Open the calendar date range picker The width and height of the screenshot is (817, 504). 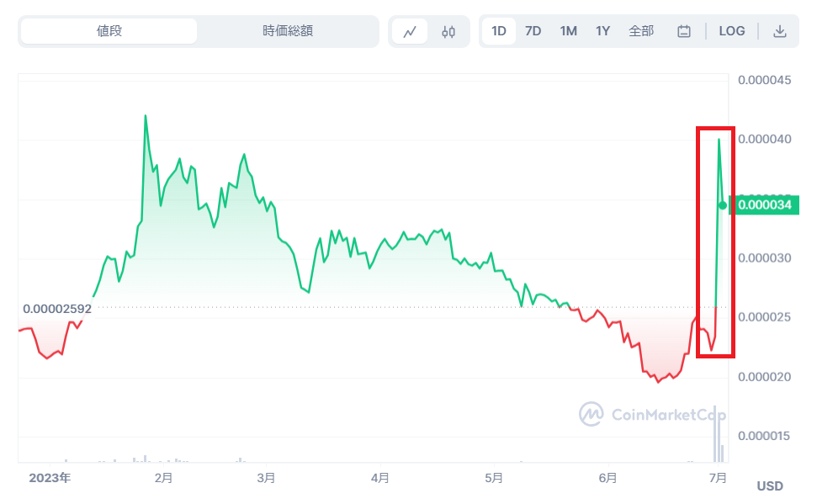click(683, 30)
